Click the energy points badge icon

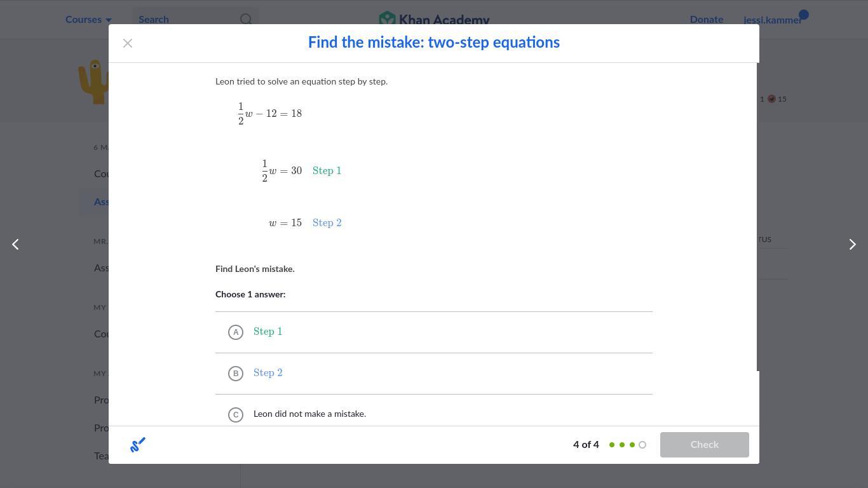coord(771,99)
